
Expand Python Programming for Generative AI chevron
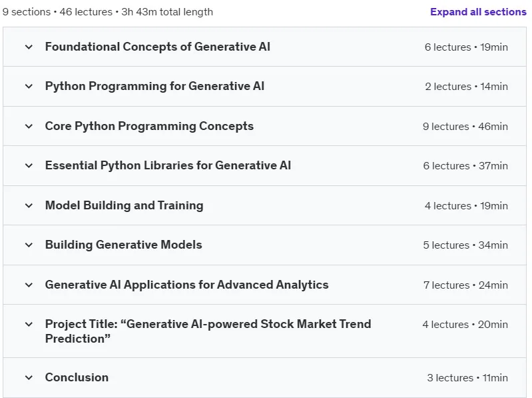pyautogui.click(x=29, y=86)
